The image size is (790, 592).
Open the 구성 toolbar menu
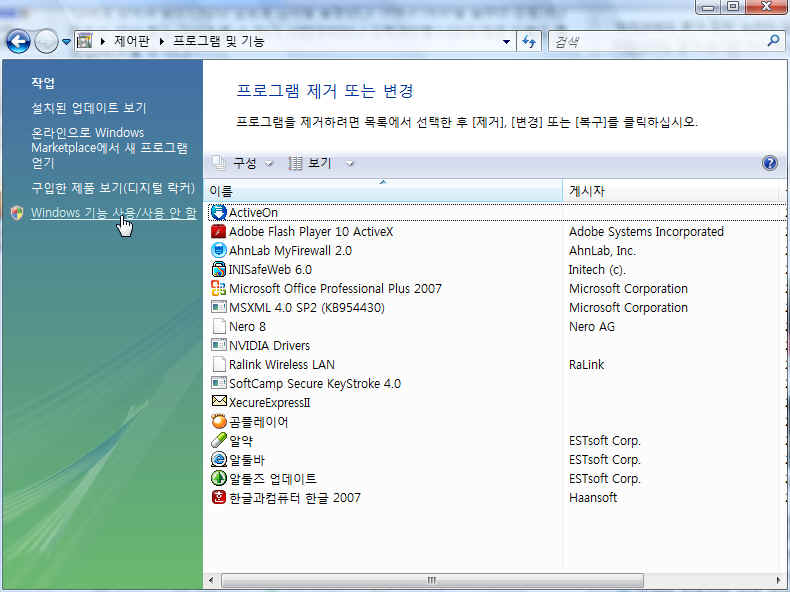(x=243, y=163)
